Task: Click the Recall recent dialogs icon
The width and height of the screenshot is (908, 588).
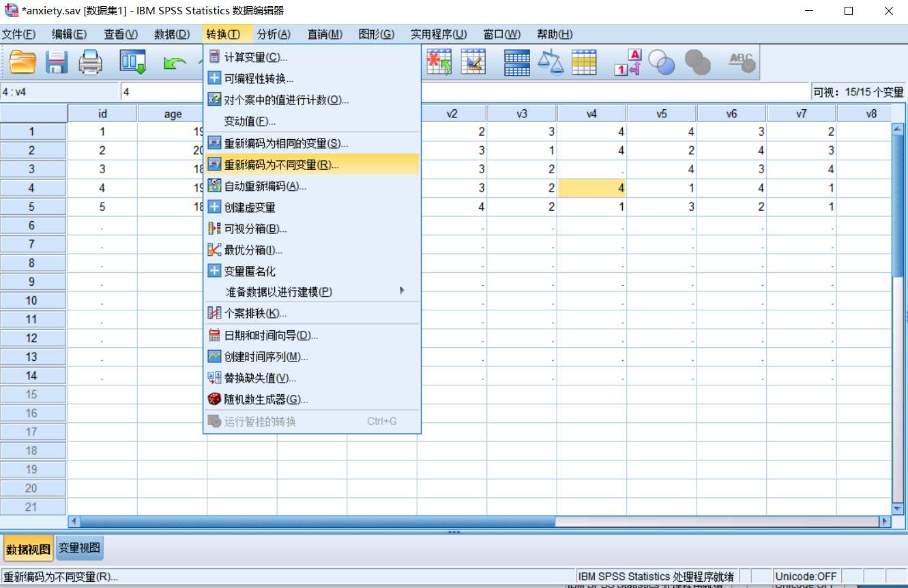Action: pos(133,63)
